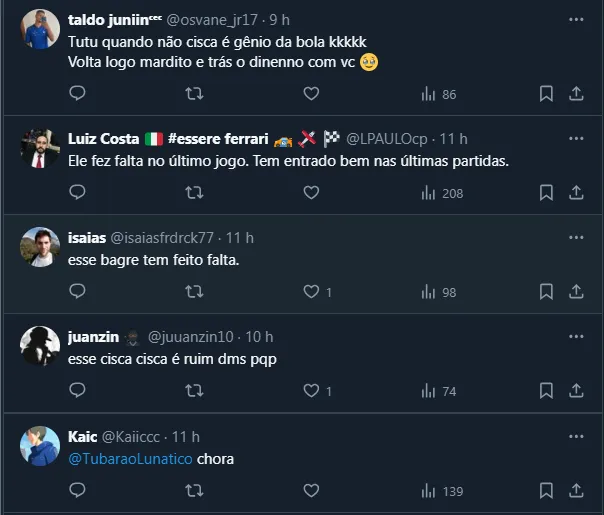Like the isaias tweet

point(311,292)
